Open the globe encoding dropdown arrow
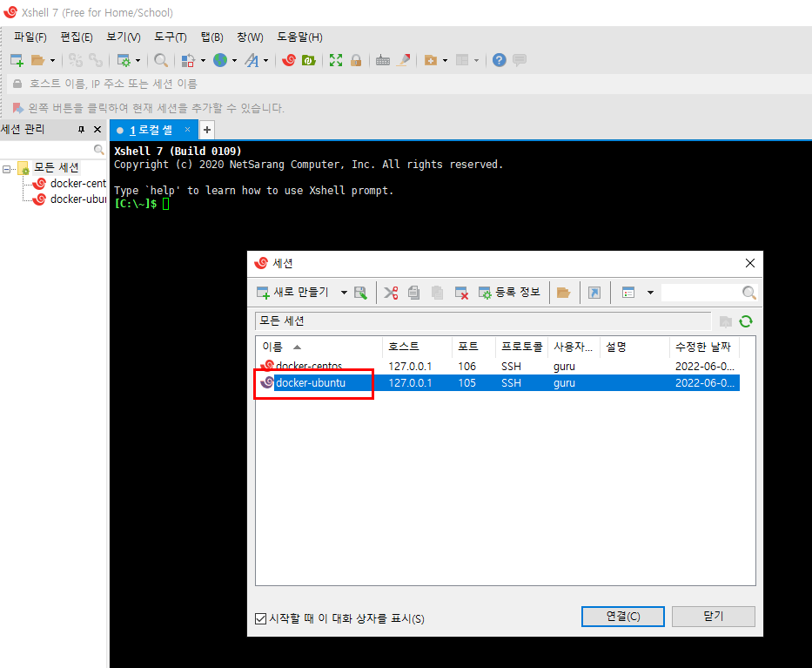812x668 pixels. 235,61
